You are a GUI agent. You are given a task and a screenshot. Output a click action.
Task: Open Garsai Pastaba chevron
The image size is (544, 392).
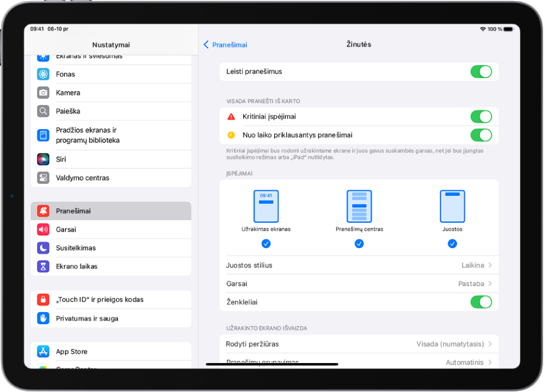pos(490,283)
